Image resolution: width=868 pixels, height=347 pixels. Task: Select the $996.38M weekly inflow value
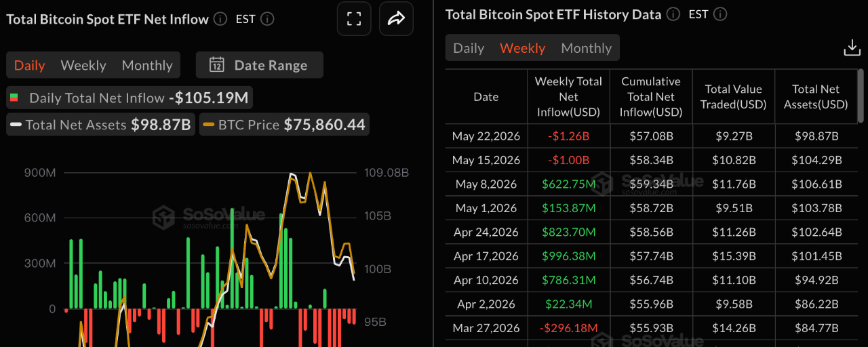568,256
